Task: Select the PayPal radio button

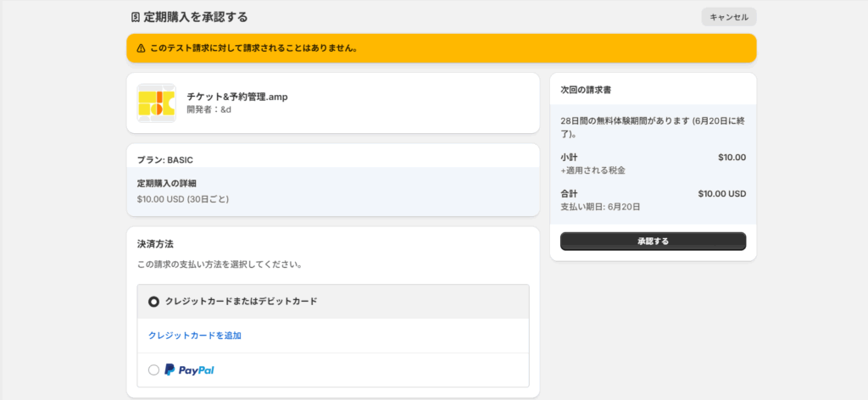Action: tap(154, 370)
